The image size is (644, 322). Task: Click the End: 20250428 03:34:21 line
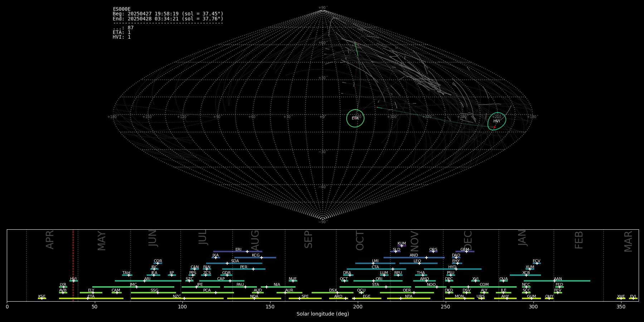click(168, 19)
